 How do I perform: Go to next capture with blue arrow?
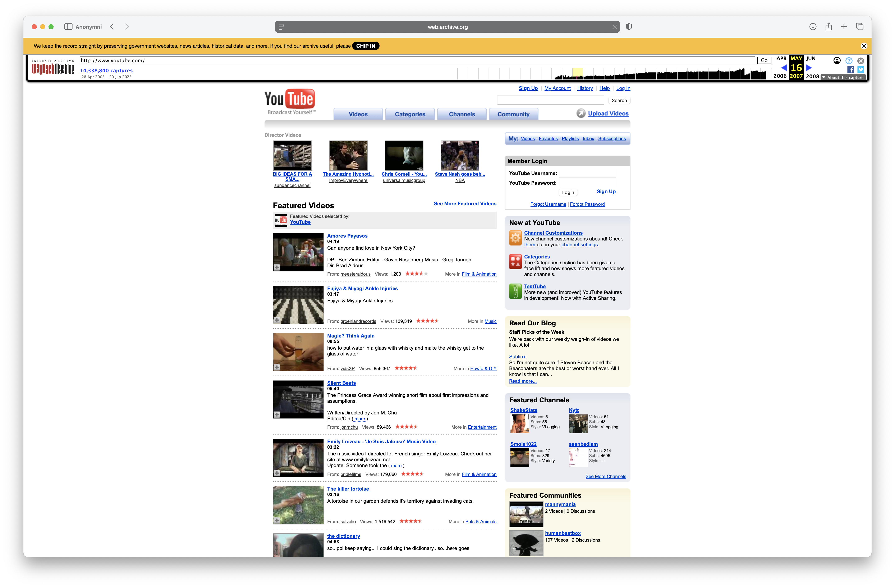click(x=809, y=68)
